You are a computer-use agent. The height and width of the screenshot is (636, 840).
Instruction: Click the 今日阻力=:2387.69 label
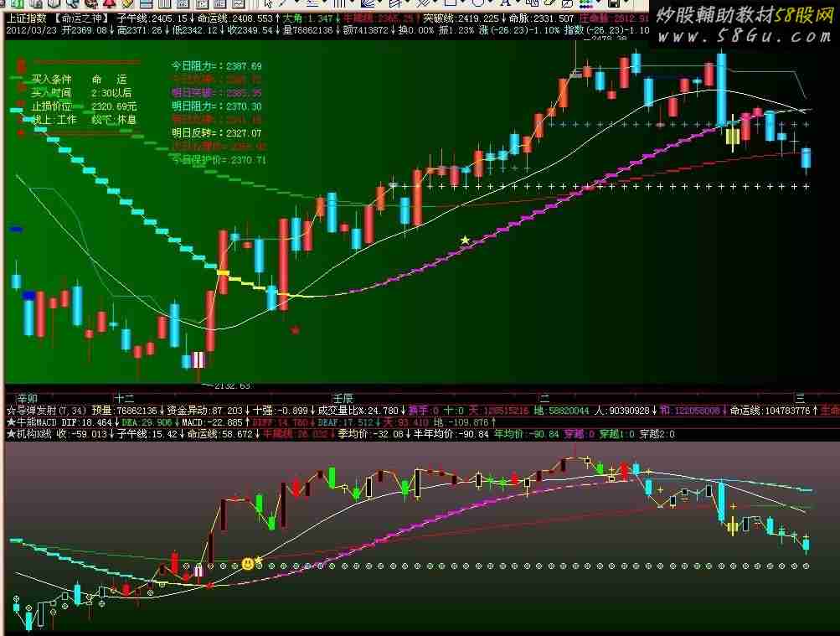pyautogui.click(x=217, y=66)
